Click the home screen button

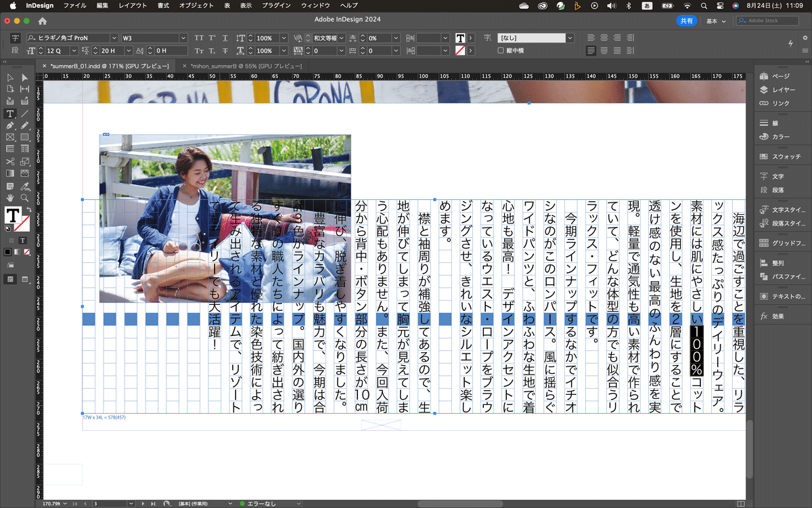point(43,21)
